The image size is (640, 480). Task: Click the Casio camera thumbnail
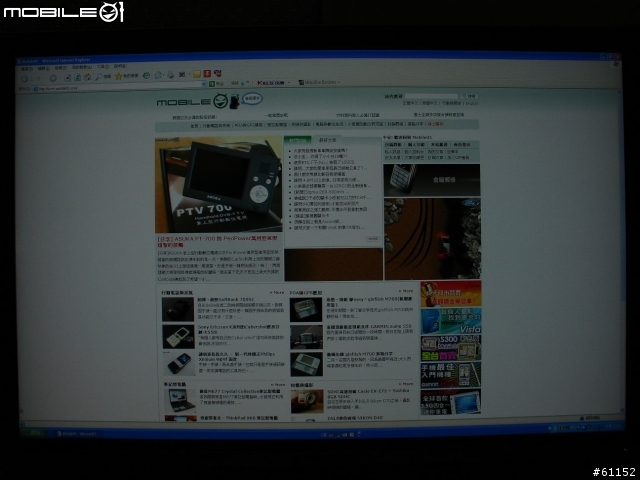pos(307,401)
